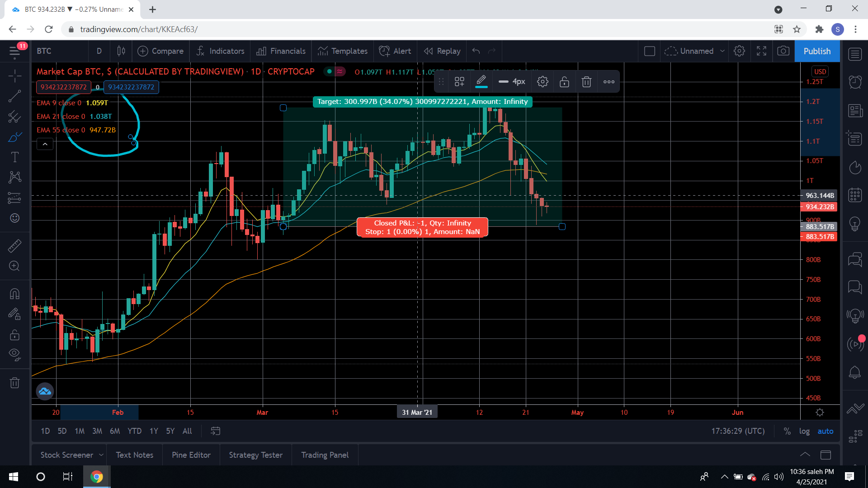Toggle stay in drawing mode
The width and height of the screenshot is (868, 488).
[15, 314]
